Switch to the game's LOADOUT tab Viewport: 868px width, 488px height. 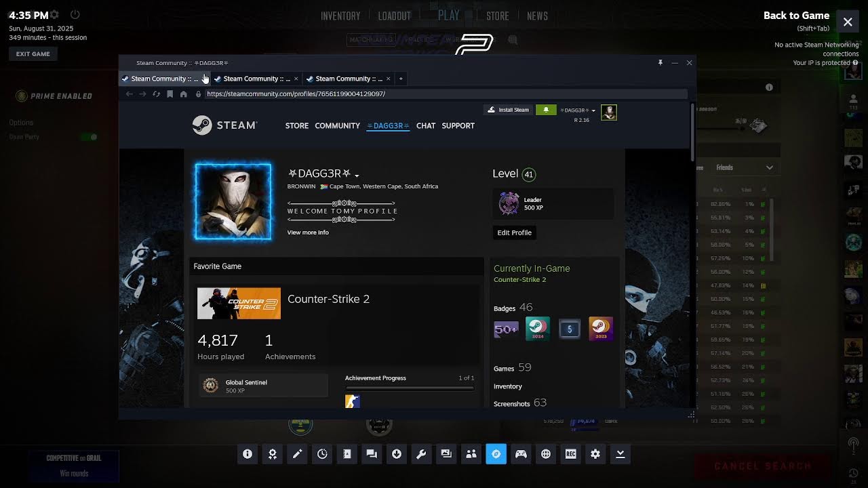point(395,16)
